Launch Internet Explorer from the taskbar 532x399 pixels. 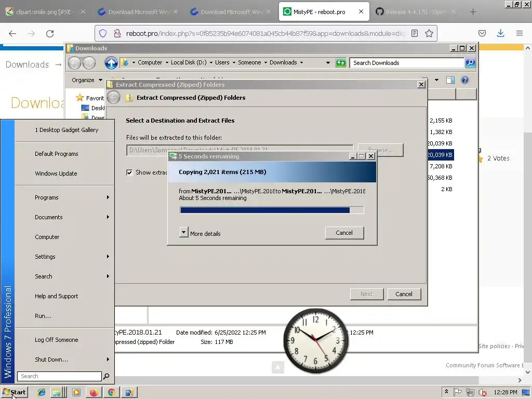pos(42,393)
